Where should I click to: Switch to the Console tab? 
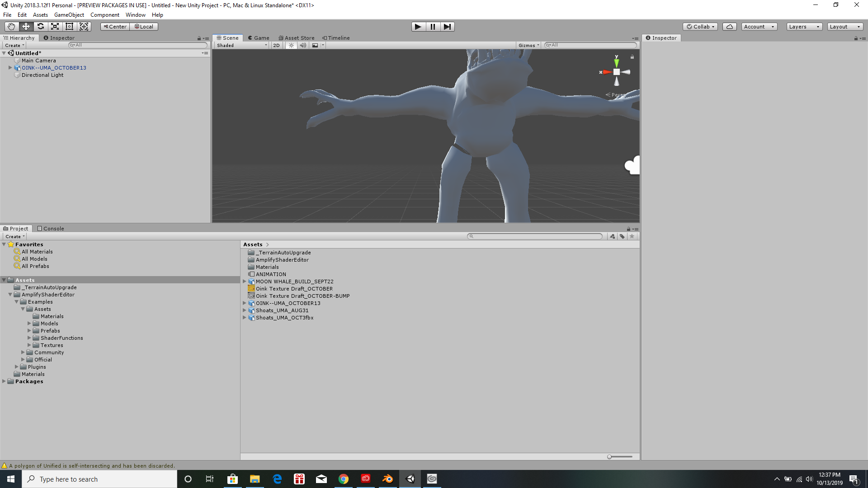click(x=50, y=229)
